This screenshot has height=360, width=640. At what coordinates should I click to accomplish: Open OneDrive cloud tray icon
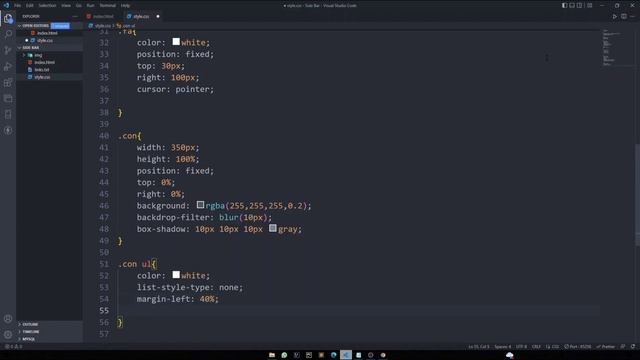(x=510, y=355)
